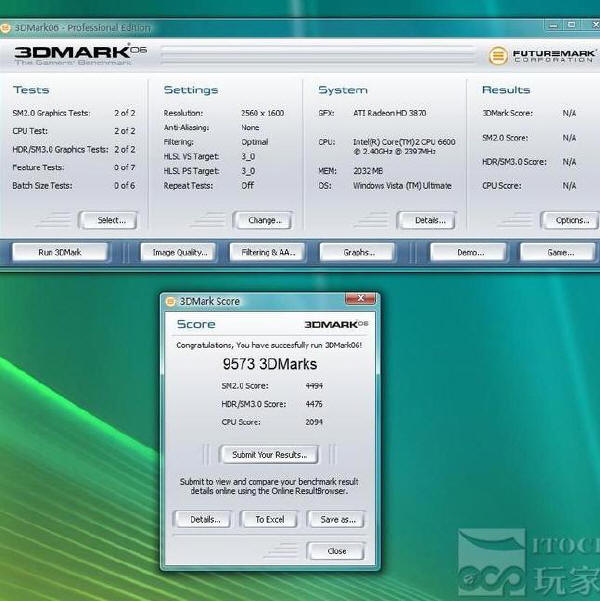Click the Repeat Tests value Off
The image size is (600, 601).
[248, 186]
